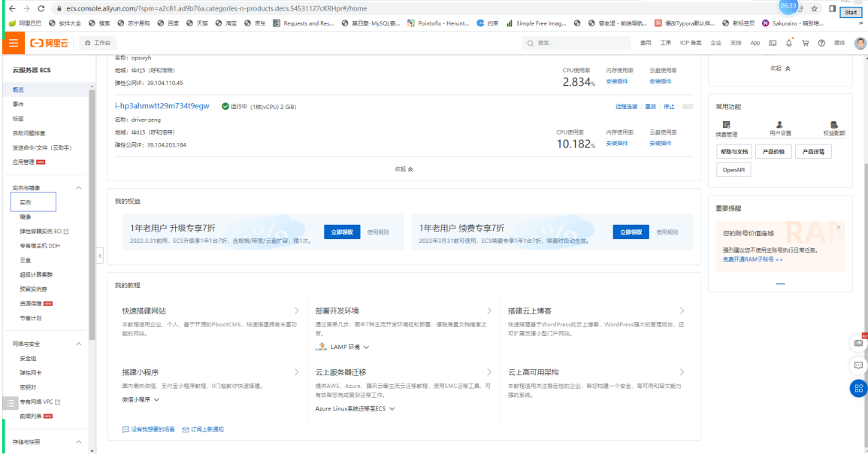Open 权益配额 shortcut icon

click(833, 129)
